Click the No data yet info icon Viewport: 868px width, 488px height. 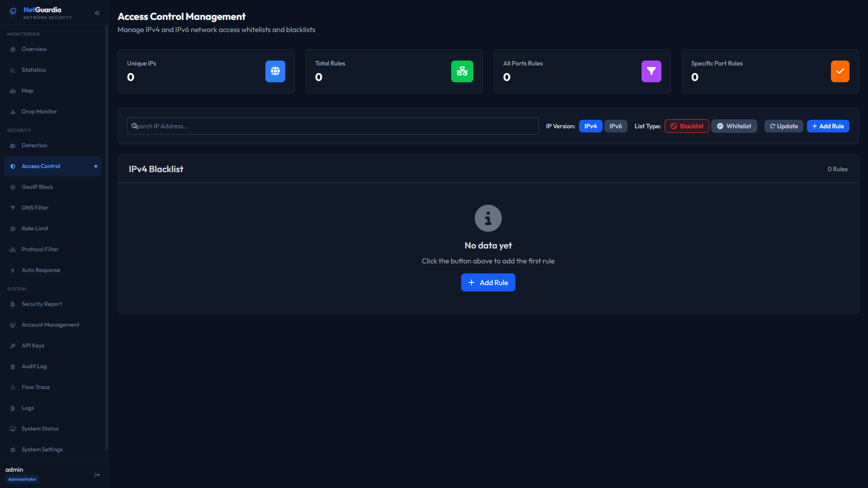488,218
